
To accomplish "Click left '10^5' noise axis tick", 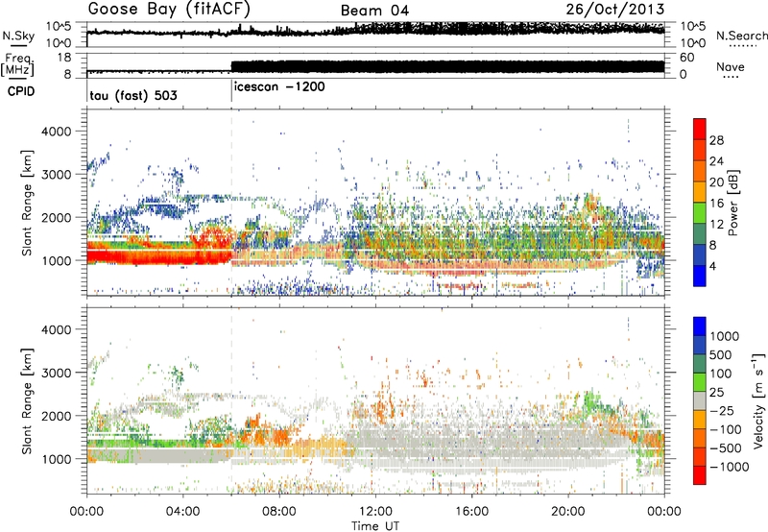I will (x=59, y=26).
